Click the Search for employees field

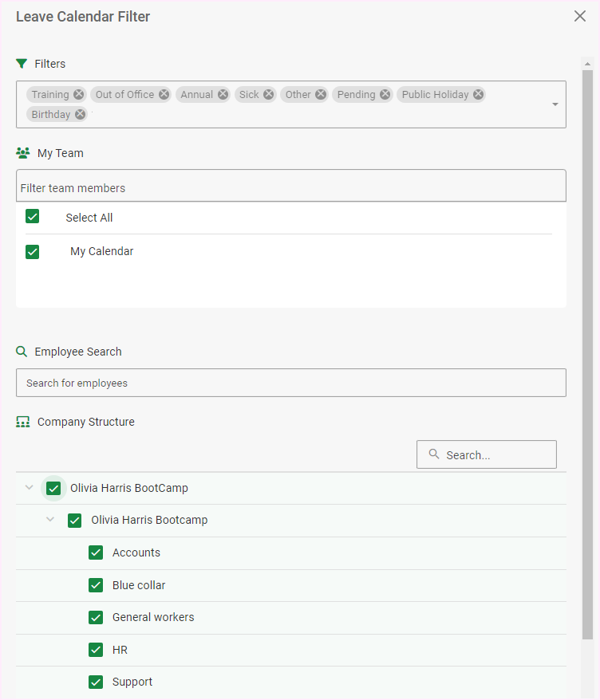[290, 383]
